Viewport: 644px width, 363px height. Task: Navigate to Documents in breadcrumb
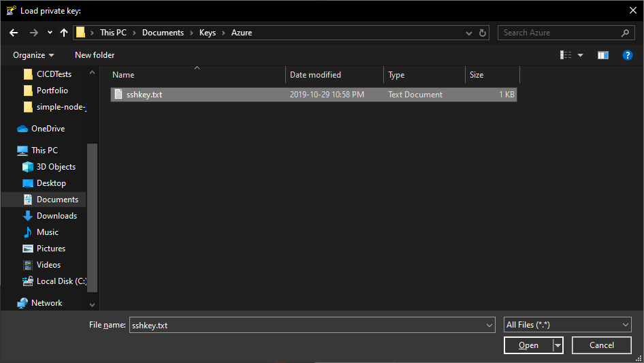click(163, 33)
